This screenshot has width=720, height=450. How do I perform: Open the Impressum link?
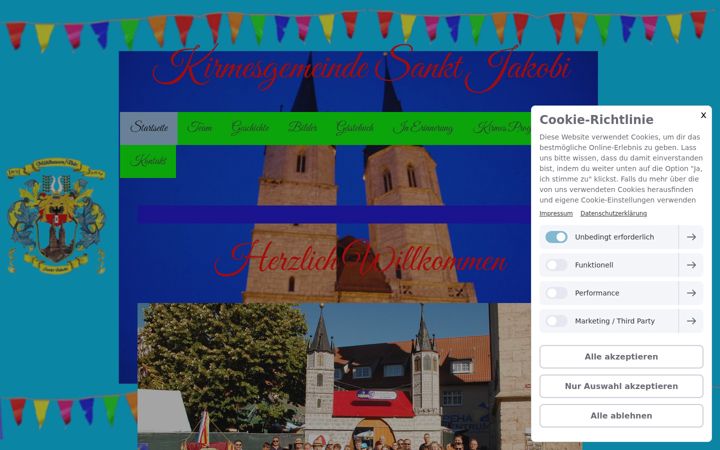(556, 214)
